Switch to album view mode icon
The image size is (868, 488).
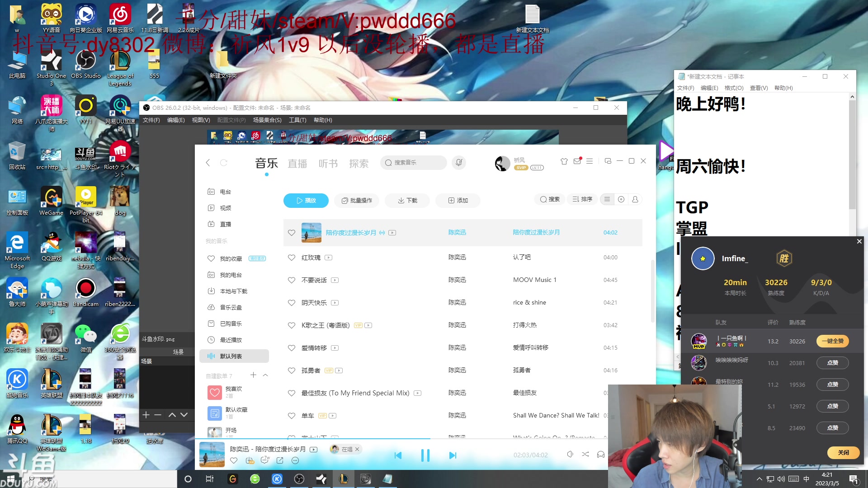(x=621, y=199)
